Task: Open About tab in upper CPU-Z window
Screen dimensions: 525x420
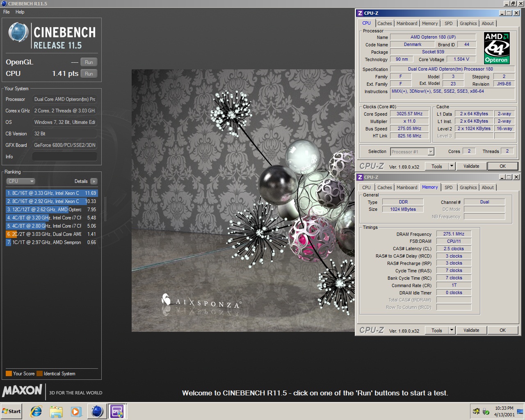Action: tap(488, 23)
